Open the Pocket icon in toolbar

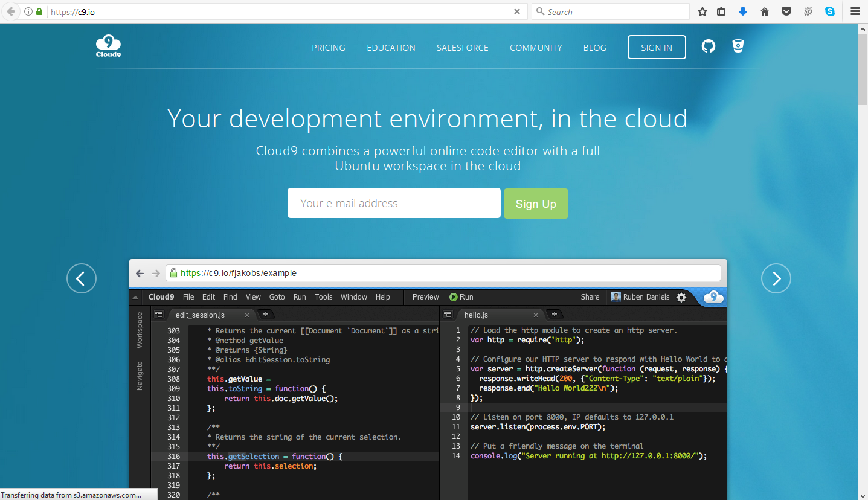click(x=786, y=11)
